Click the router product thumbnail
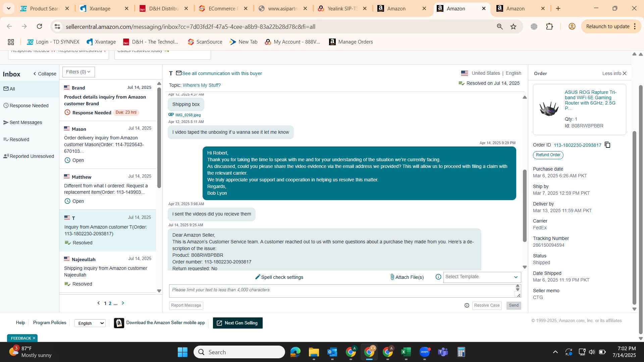The width and height of the screenshot is (644, 362). coord(549,109)
